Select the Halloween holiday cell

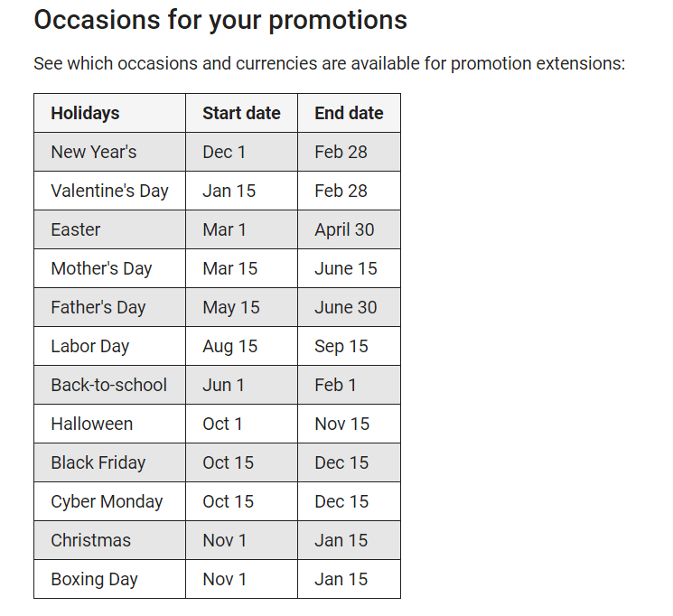click(91, 424)
